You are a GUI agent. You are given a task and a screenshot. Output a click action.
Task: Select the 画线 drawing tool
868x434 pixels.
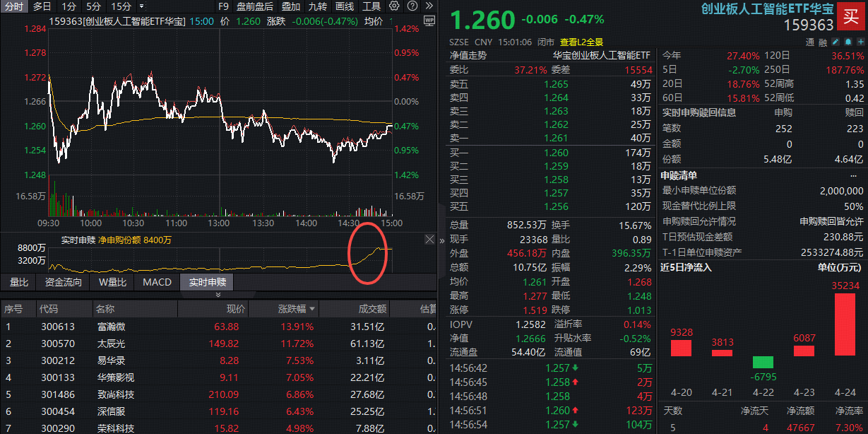(x=345, y=6)
